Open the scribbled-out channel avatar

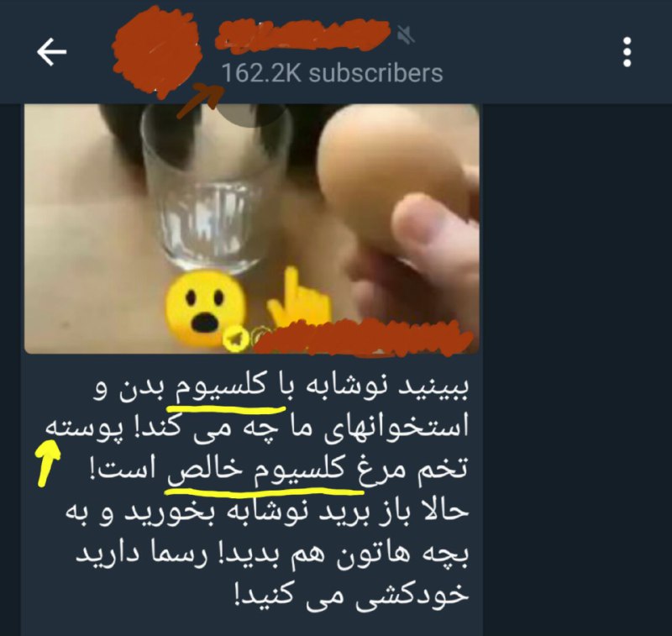157,52
